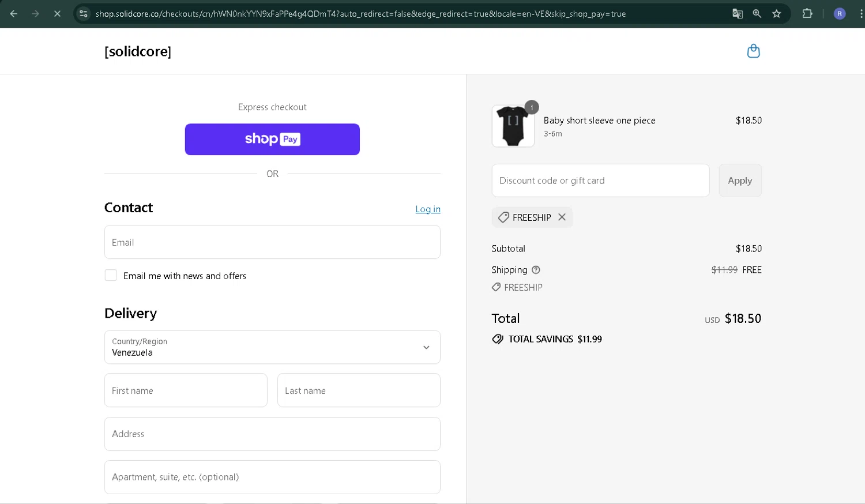The height and width of the screenshot is (504, 865).
Task: Bookmark this page with the star icon
Action: (777, 14)
